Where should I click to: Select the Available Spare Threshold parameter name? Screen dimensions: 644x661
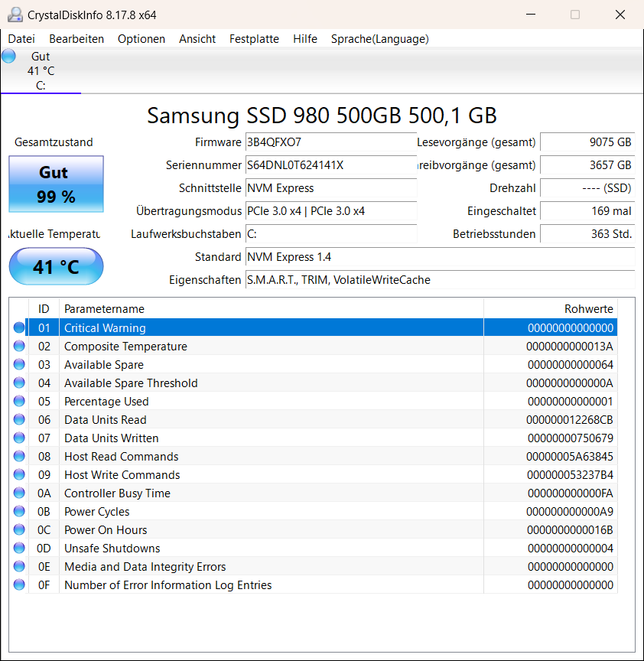tap(131, 383)
